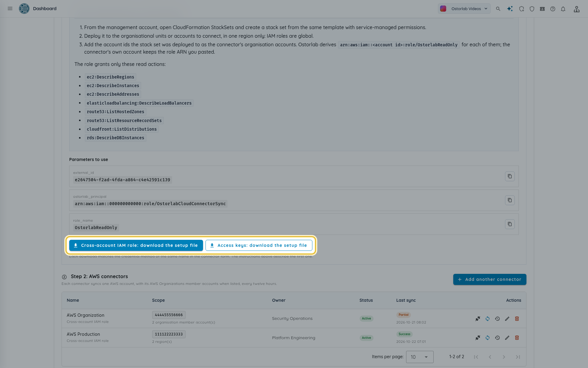The image size is (588, 368).
Task: Sync the AWS Organization connector now
Action: 488,319
